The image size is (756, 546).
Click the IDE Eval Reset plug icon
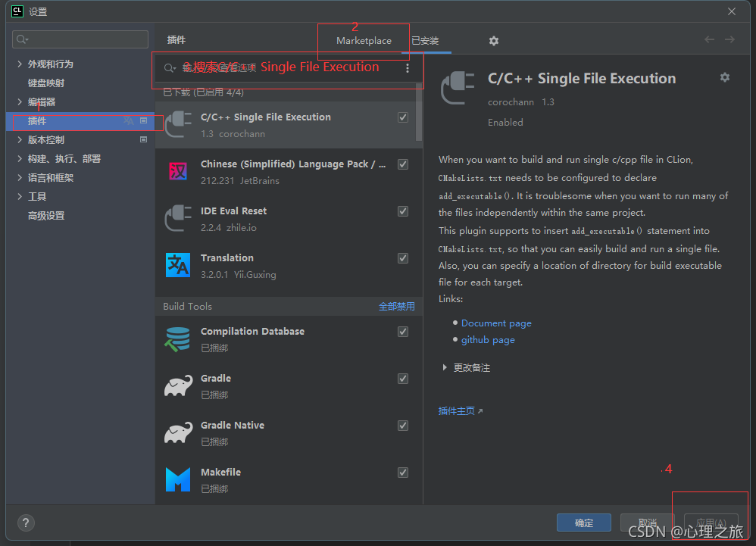178,218
